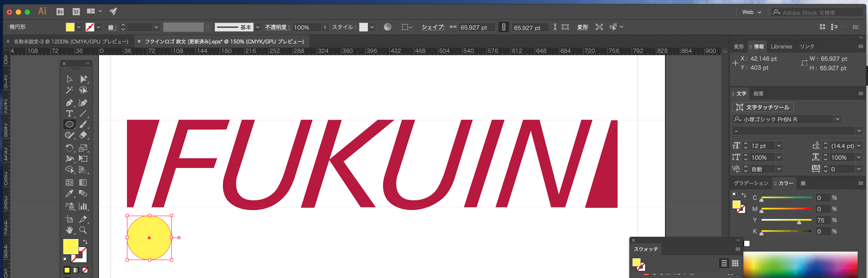Toggle constrain width and height link
Screen dimensions: 868x278
point(503,27)
